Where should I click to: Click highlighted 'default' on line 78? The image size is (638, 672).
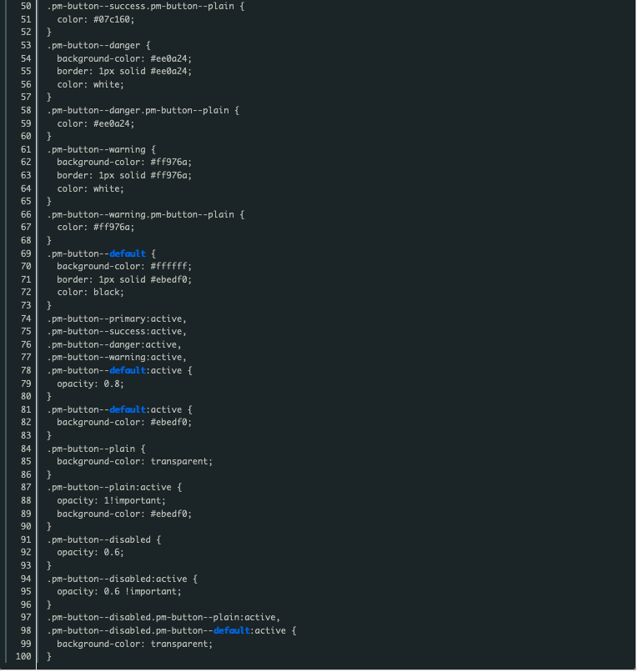tap(128, 371)
